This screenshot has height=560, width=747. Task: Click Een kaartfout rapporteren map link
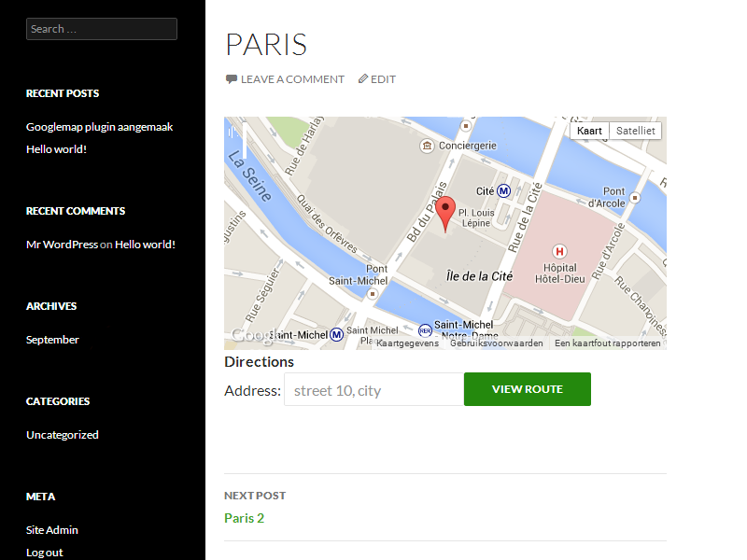click(x=608, y=343)
